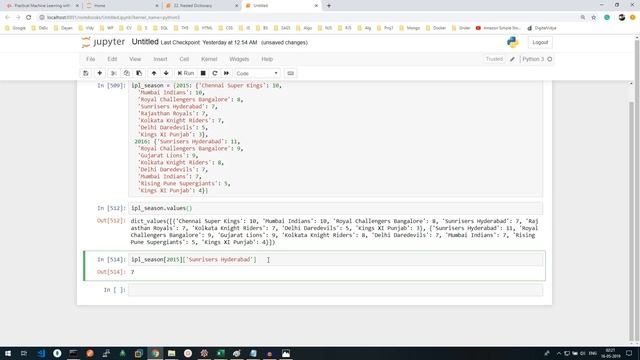Open the Cell menu
This screenshot has width=640, height=360.
184,59
